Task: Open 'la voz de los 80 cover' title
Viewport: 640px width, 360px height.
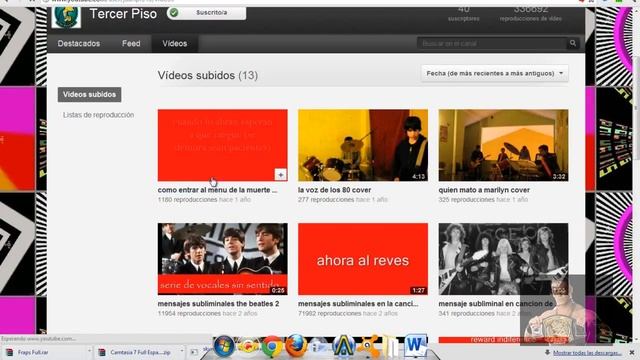Action: point(334,190)
